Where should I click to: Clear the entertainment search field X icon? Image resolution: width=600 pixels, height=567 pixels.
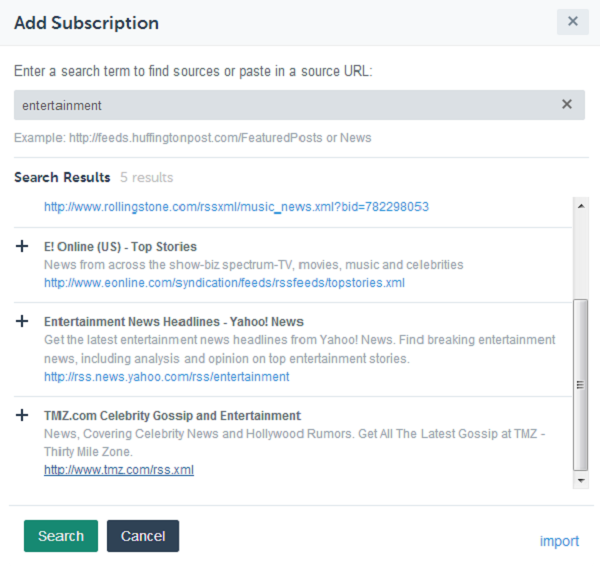pos(567,104)
